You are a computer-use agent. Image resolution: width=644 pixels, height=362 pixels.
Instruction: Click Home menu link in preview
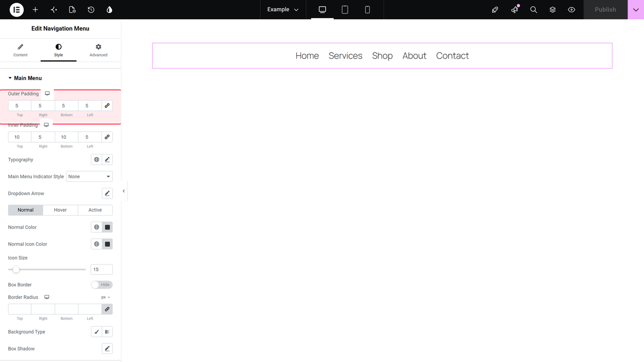pos(307,56)
